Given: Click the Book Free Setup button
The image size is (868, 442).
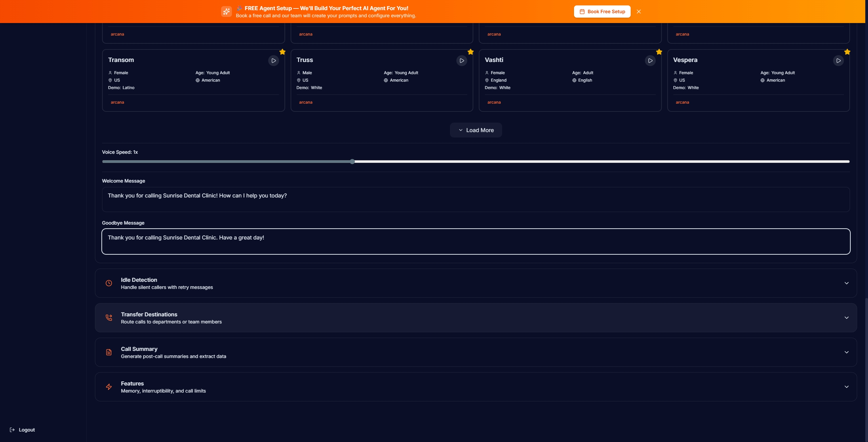Looking at the screenshot, I should pyautogui.click(x=602, y=12).
